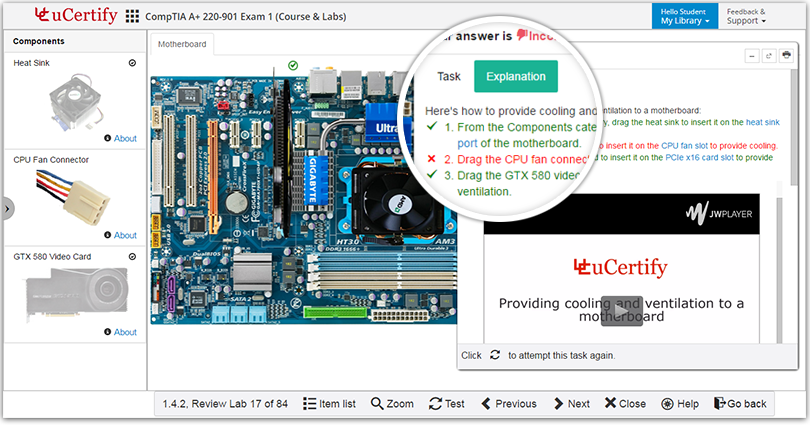Click the refresh icon to attempt task again

click(x=495, y=355)
